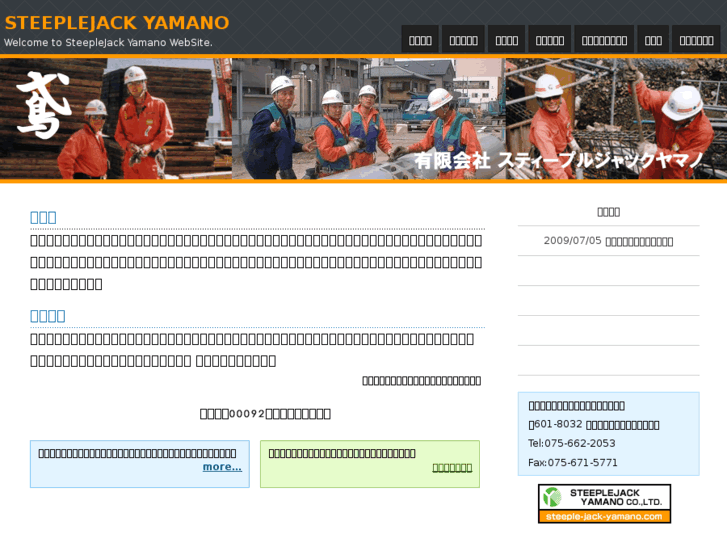This screenshot has width=727, height=545.
Task: Click the "601-8032" postal address line
Action: click(x=594, y=424)
